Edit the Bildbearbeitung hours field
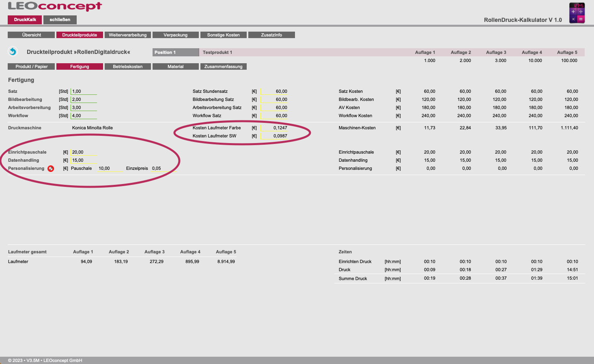The width and height of the screenshot is (594, 364). (x=84, y=100)
